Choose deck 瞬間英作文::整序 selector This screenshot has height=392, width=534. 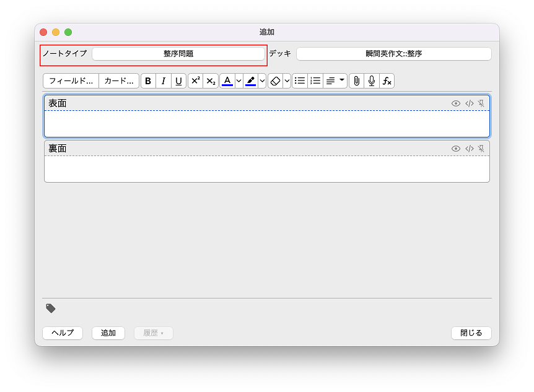point(394,54)
